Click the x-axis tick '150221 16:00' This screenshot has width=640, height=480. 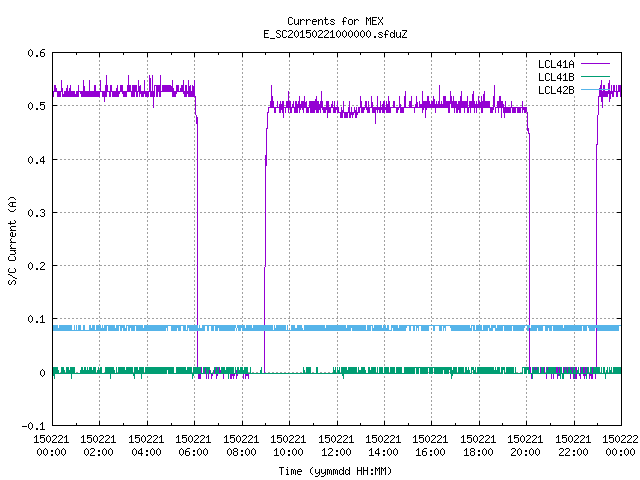point(430,446)
